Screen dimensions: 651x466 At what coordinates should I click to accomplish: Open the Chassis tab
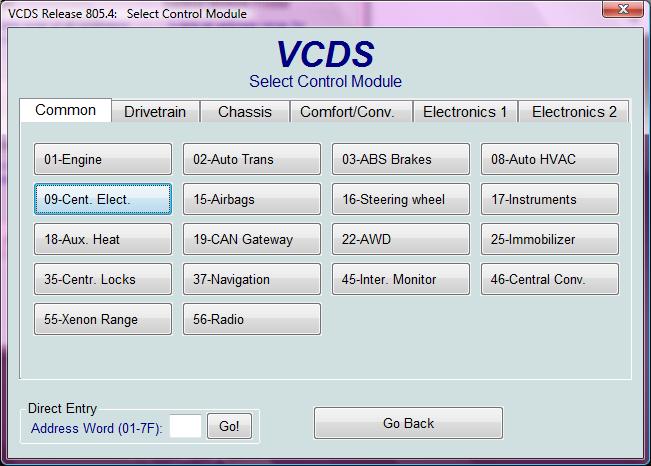(245, 112)
